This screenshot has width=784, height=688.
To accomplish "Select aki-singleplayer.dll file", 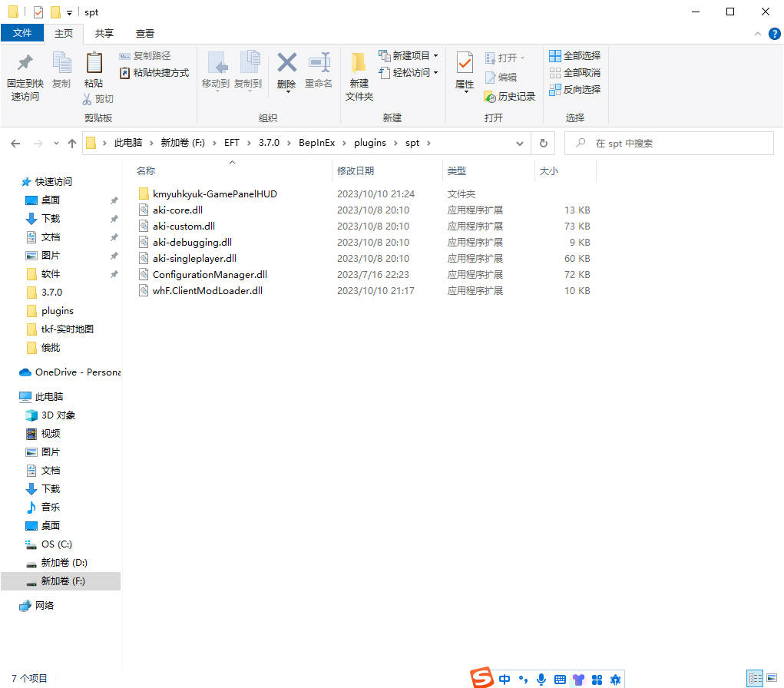I will (194, 259).
